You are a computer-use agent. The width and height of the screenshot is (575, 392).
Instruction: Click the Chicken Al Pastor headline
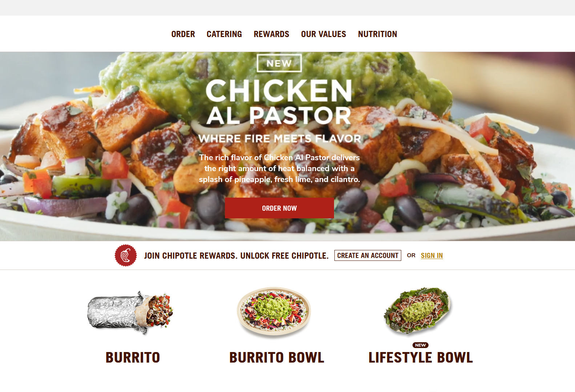(x=279, y=102)
